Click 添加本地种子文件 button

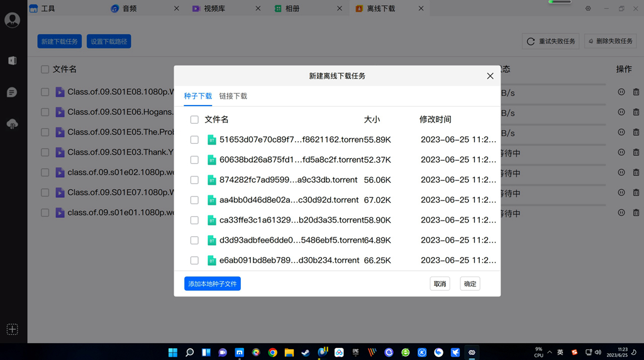(213, 283)
